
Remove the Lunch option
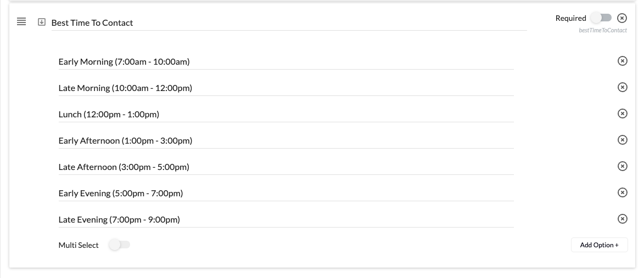pyautogui.click(x=622, y=114)
